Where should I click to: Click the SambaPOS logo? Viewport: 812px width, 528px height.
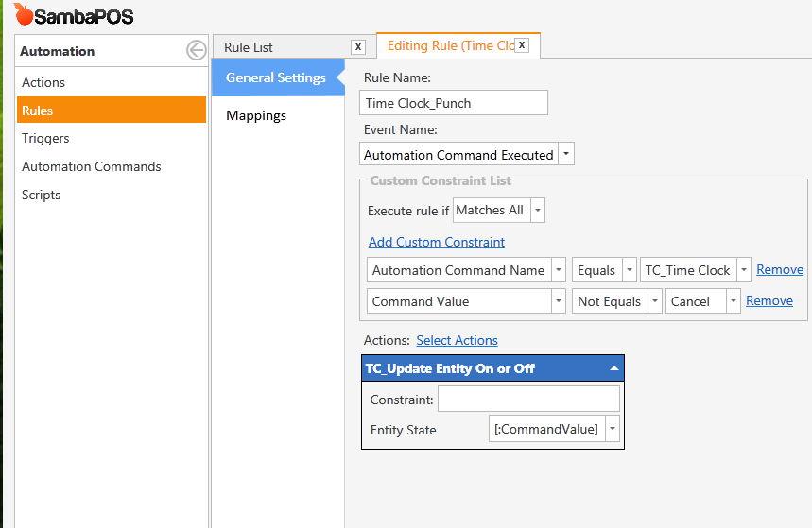(75, 16)
